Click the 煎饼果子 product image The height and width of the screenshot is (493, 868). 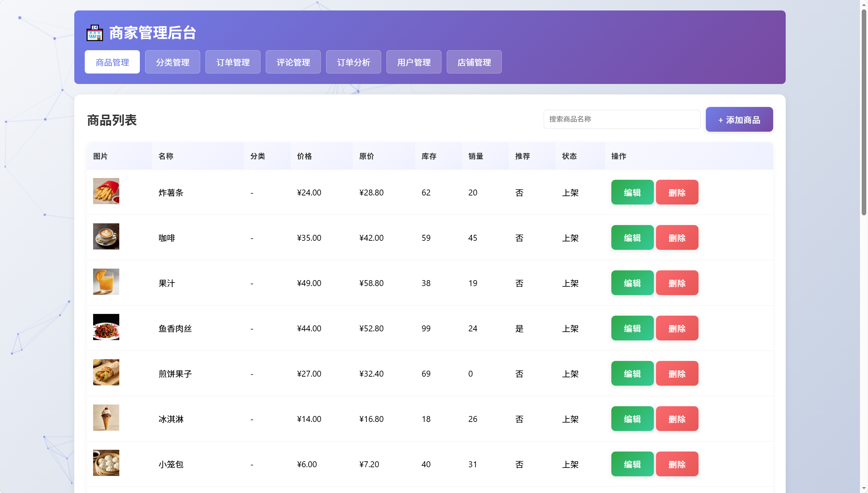coord(106,372)
